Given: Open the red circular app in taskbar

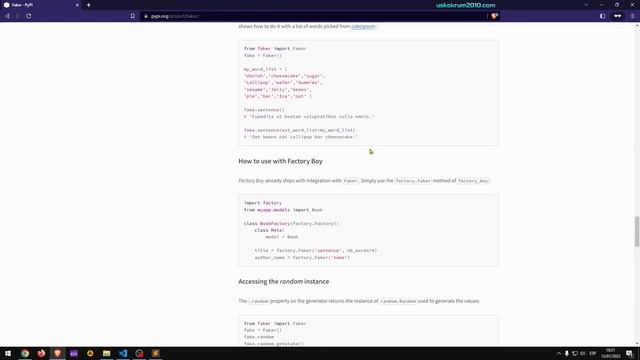Looking at the screenshot, I should tap(139, 353).
